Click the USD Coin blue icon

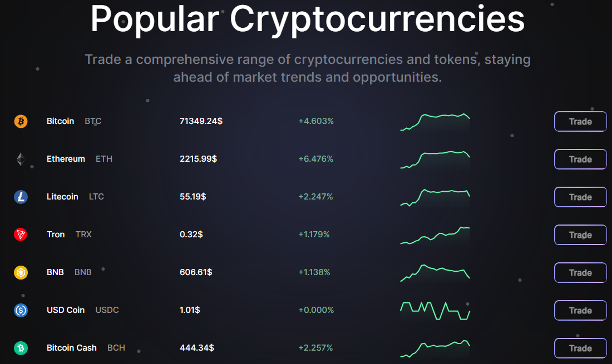[x=21, y=310]
